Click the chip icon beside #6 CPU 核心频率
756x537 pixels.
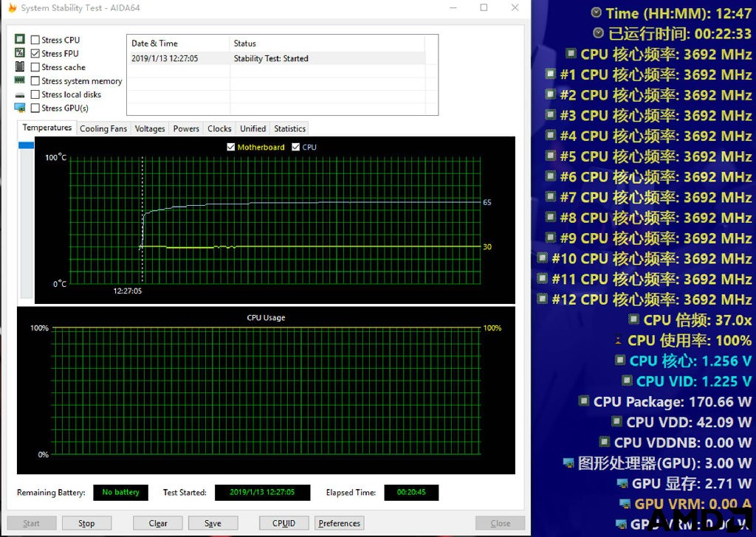[550, 176]
